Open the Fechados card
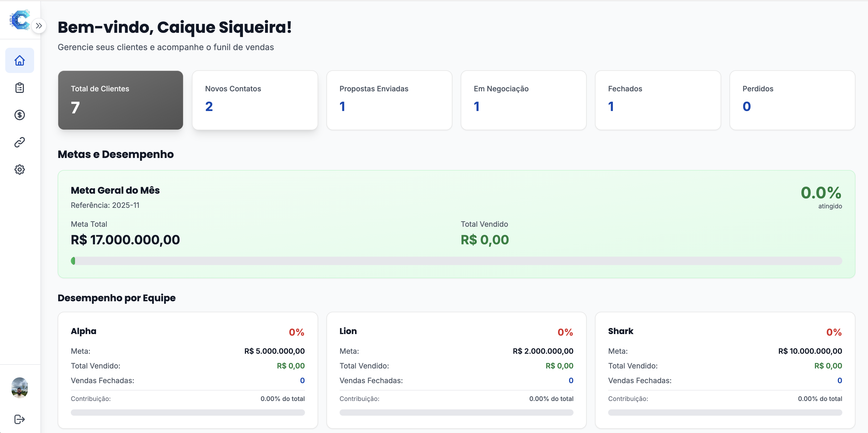This screenshot has width=868, height=433. point(658,100)
